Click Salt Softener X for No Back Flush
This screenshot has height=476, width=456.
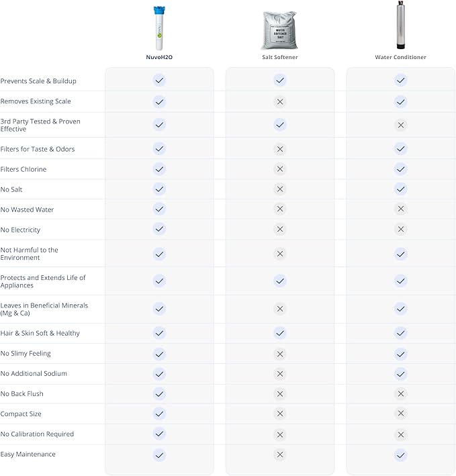[280, 393]
